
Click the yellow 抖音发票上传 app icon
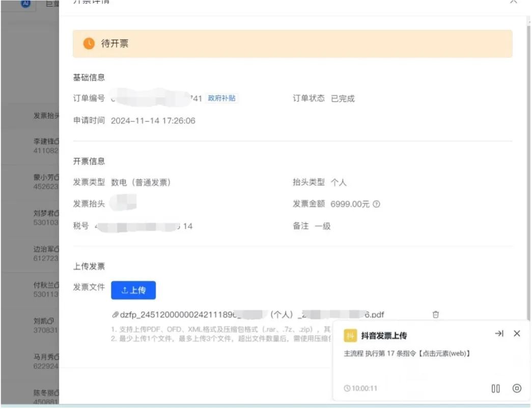pyautogui.click(x=350, y=336)
